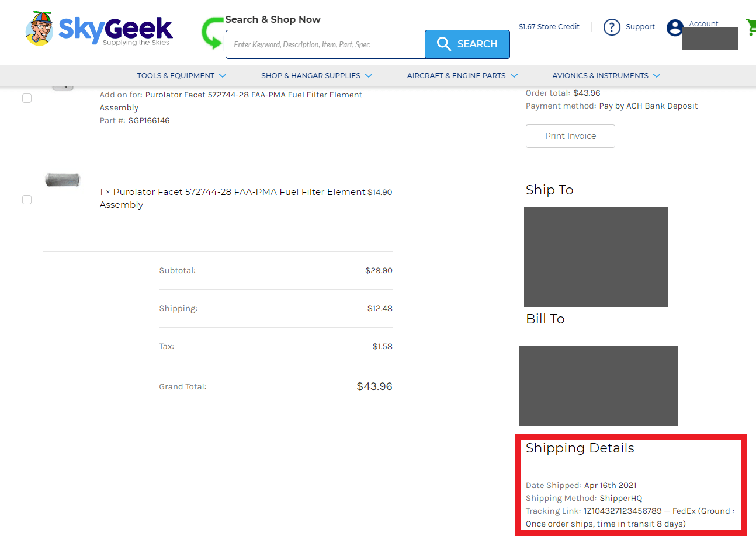Expand the SHOP & HANGAR SUPPLIES dropdown

(369, 75)
